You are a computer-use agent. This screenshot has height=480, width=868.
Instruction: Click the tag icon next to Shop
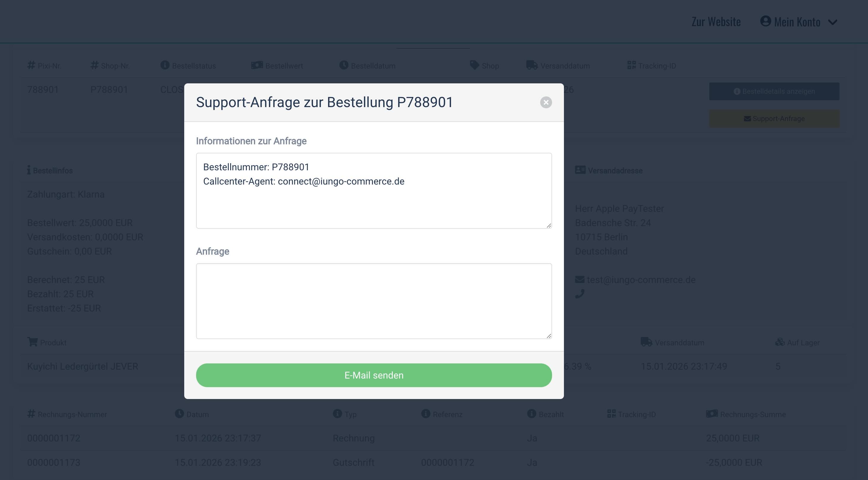point(474,65)
